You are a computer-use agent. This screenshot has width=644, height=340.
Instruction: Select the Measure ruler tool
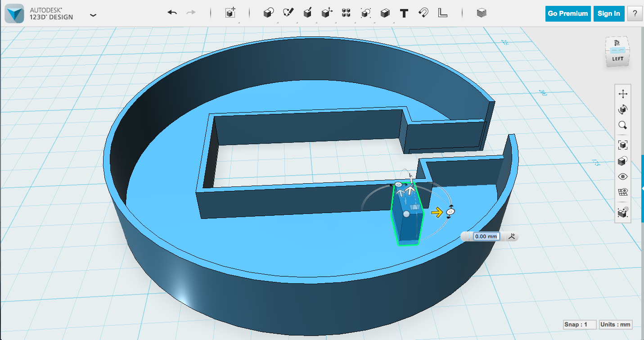pos(442,14)
